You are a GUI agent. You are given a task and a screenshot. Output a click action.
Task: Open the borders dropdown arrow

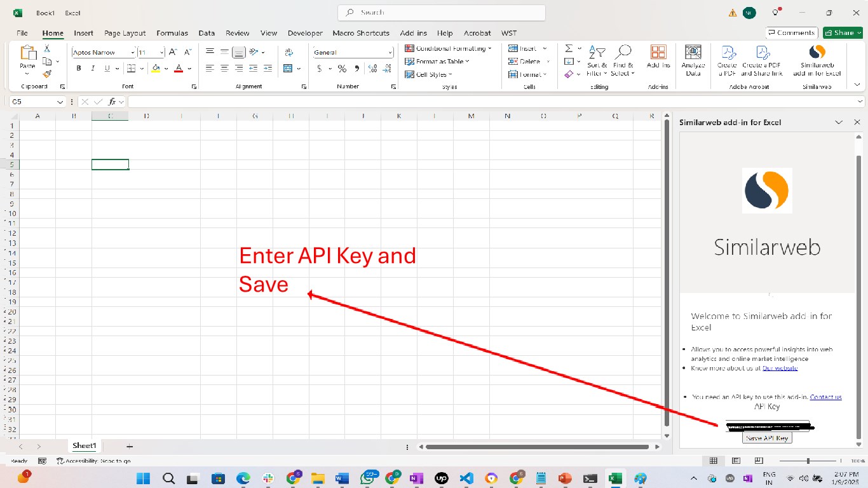point(143,68)
